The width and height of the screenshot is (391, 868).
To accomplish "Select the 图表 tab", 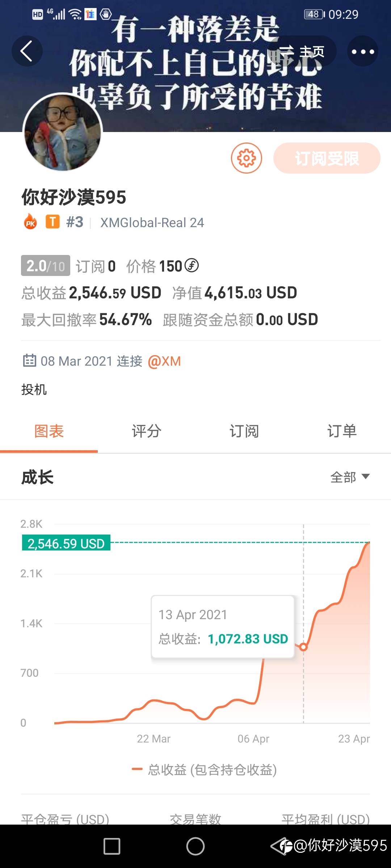I will point(49,431).
